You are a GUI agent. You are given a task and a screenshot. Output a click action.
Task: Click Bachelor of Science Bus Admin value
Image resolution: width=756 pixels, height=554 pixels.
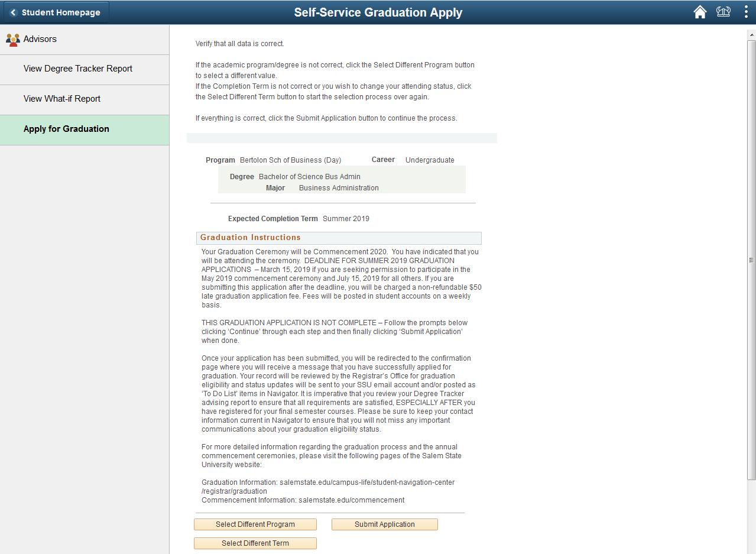pos(310,177)
